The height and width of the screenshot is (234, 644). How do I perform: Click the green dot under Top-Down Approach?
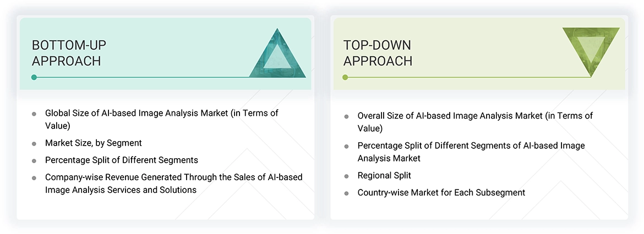pos(345,77)
